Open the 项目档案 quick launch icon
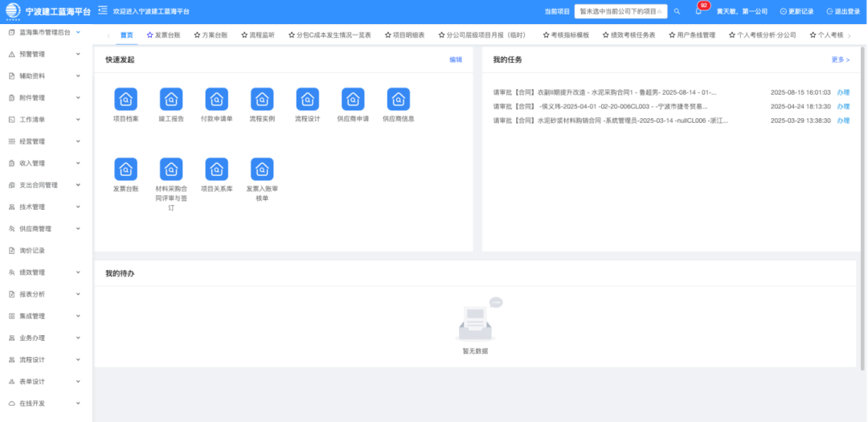This screenshot has height=422, width=868. [x=125, y=100]
